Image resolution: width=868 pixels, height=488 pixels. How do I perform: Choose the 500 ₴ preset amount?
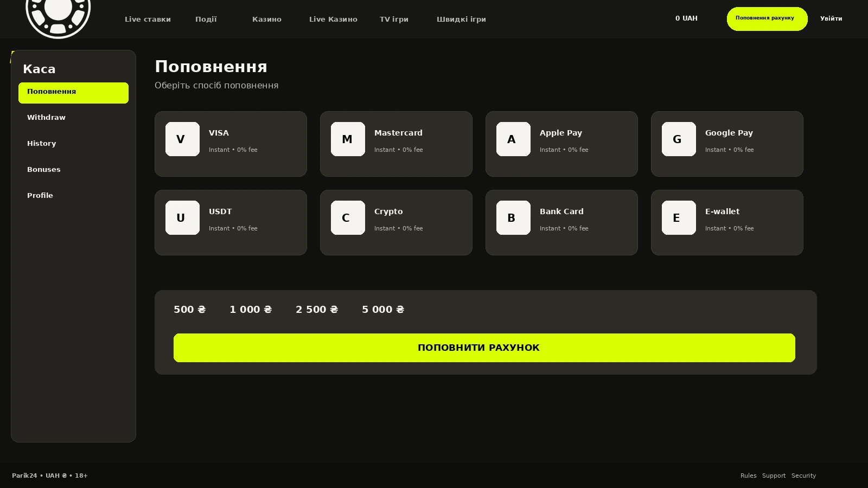tap(190, 310)
